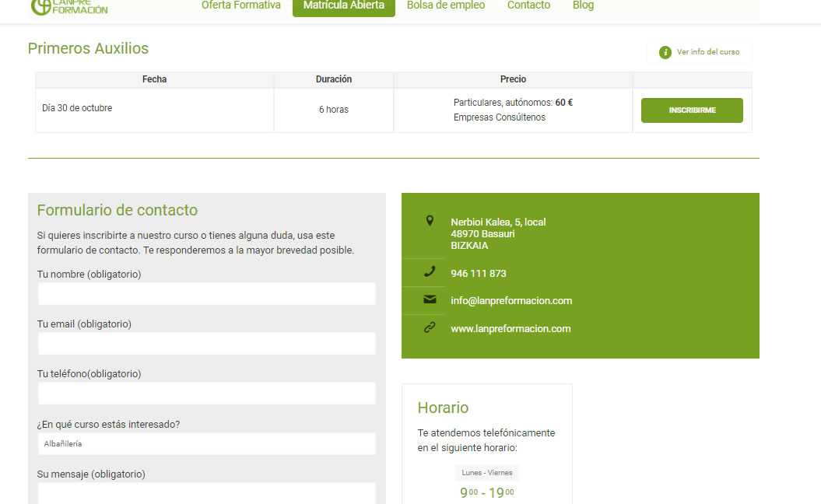821x504 pixels.
Task: Click the info@lanpreformacion.com email link
Action: pos(511,300)
